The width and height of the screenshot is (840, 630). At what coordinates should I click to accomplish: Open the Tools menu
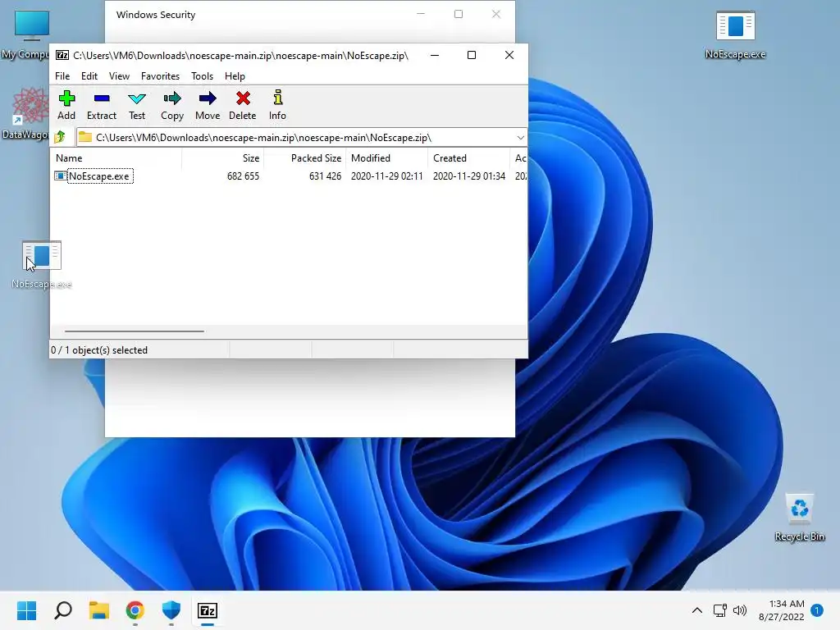click(202, 76)
